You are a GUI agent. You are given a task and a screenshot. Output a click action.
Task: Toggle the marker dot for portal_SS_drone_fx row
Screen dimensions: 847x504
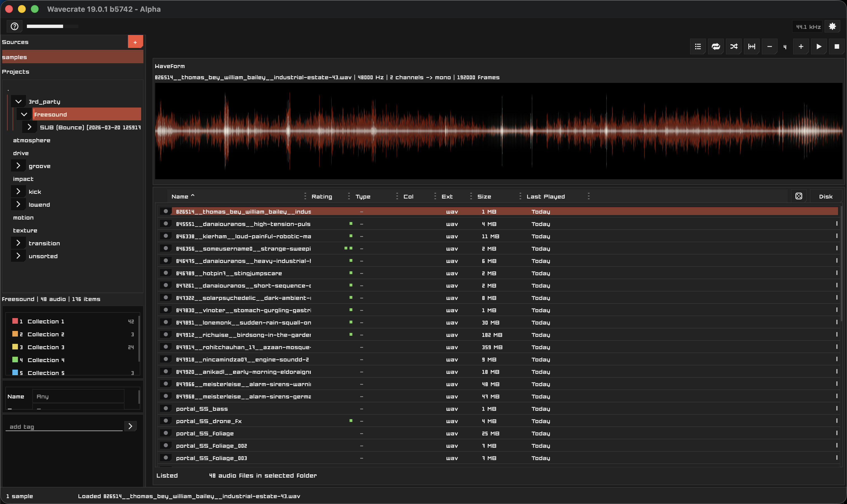166,421
